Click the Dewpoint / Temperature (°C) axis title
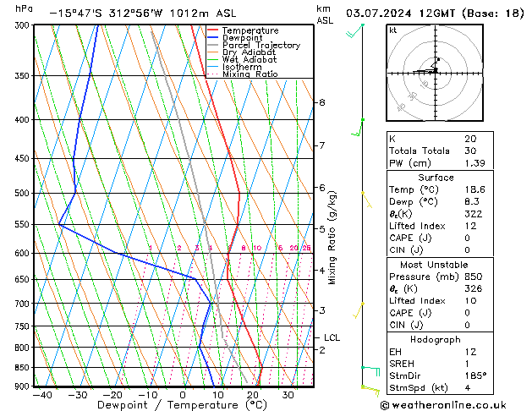 point(182,405)
